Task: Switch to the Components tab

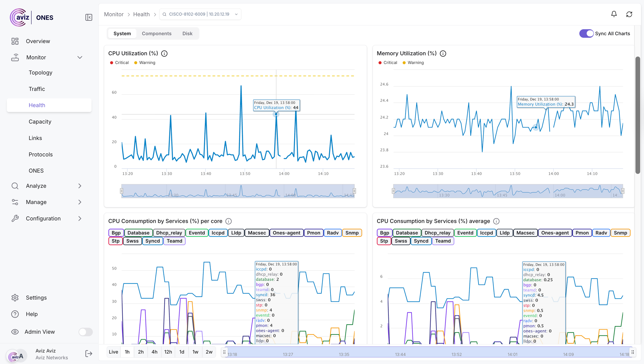Action: 157,34
